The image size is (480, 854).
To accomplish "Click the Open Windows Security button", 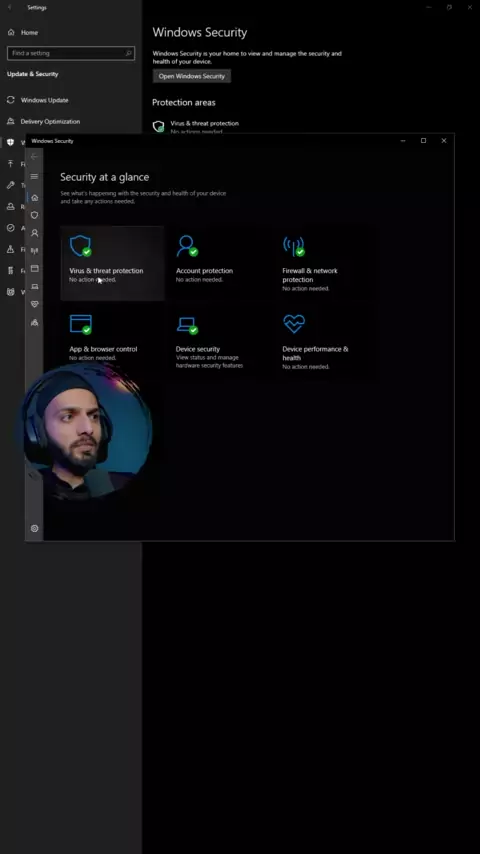I will 192,76.
